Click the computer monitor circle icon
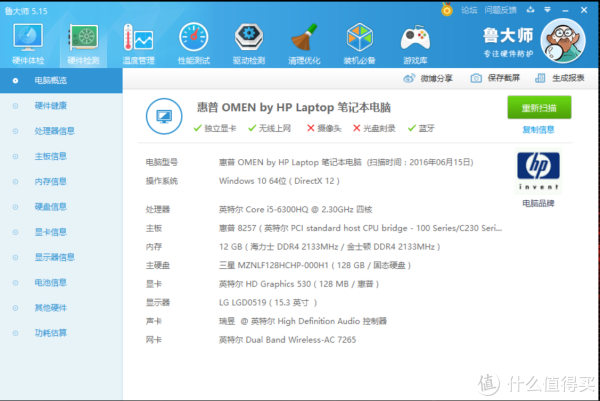 (164, 116)
